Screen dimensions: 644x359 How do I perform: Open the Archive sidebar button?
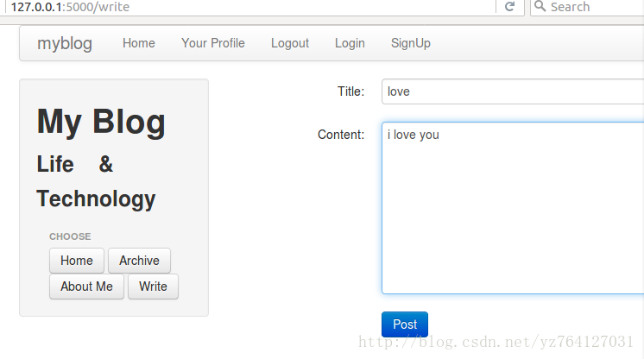click(139, 261)
